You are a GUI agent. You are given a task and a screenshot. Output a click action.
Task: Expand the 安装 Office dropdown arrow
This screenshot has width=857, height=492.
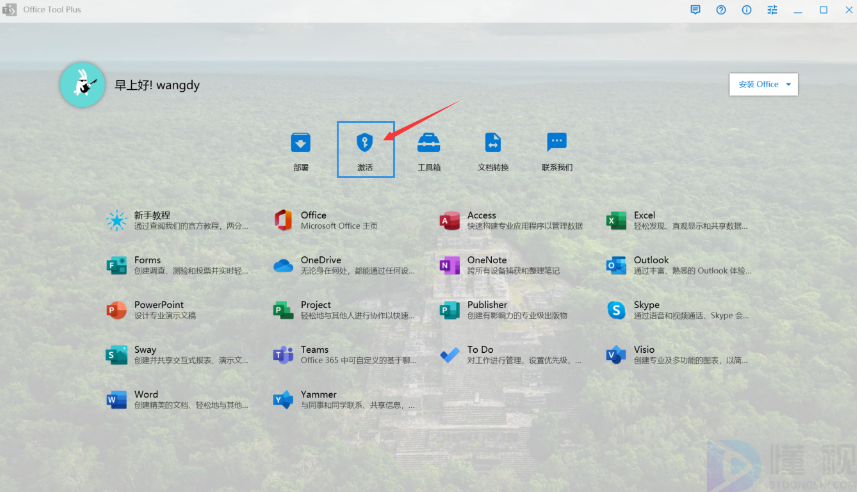(x=788, y=84)
